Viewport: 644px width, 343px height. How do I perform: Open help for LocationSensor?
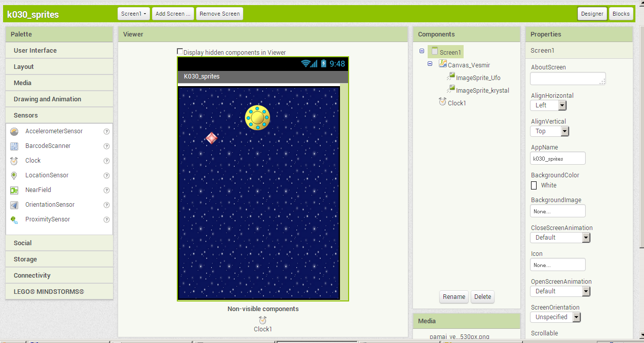106,175
